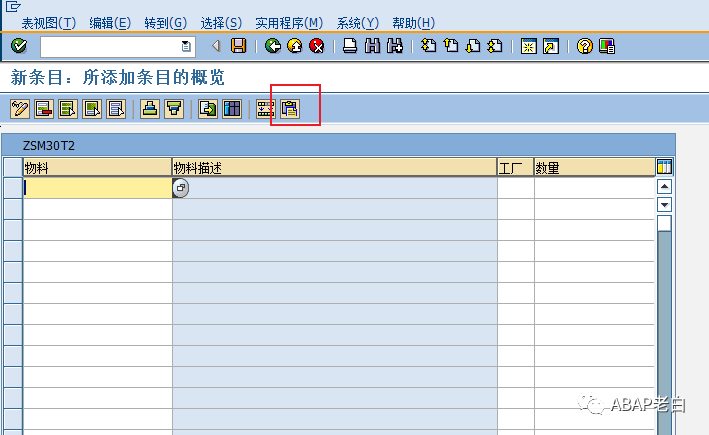The height and width of the screenshot is (435, 709).
Task: Click the green Back arrow icon
Action: 273,46
